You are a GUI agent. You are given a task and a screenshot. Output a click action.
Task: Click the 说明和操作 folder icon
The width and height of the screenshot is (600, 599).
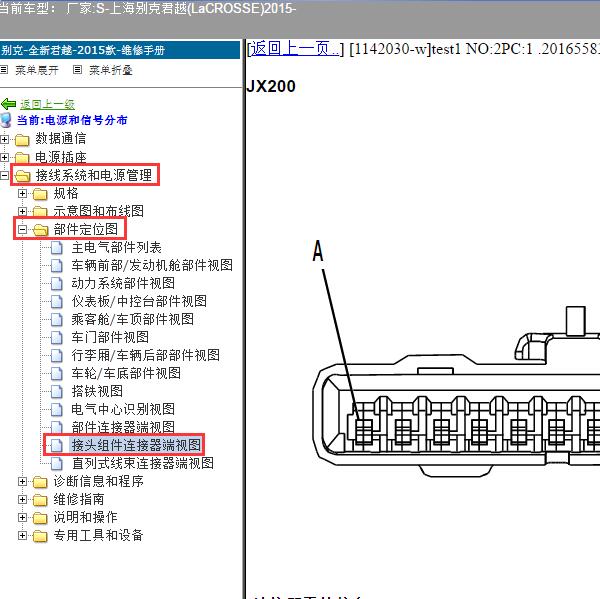40,518
